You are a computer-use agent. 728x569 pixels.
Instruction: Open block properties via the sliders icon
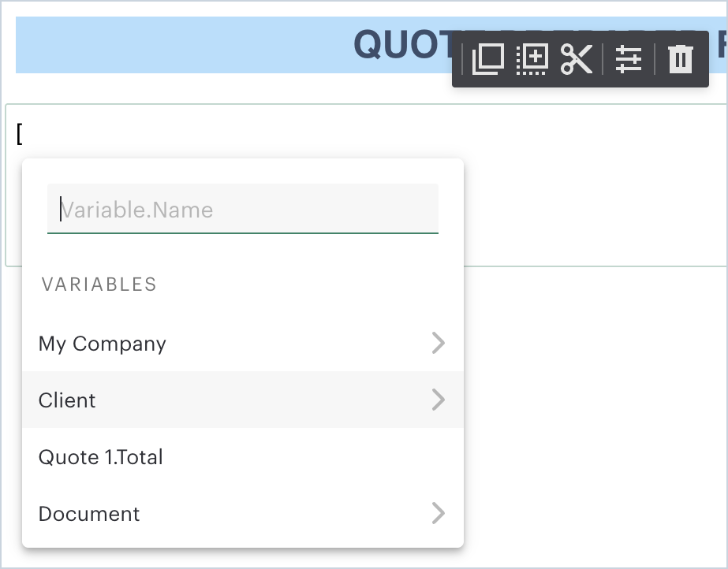click(629, 60)
